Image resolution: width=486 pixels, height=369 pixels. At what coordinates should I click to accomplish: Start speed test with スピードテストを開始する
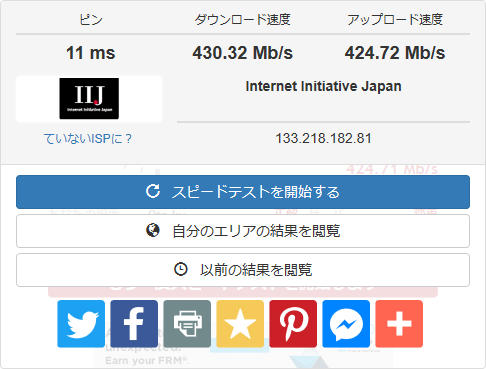[x=243, y=192]
